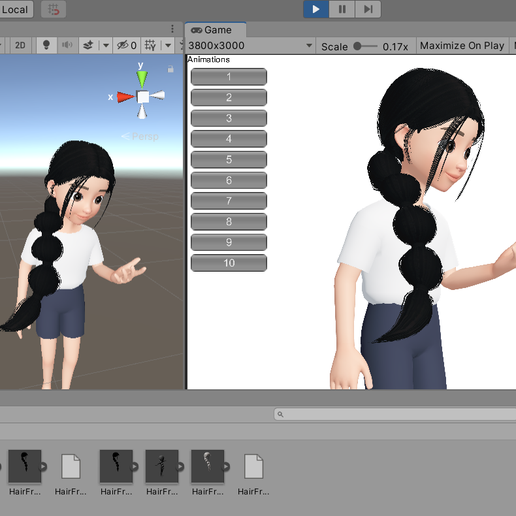Click animation button 6
Viewport: 516px width, 516px height.
pos(229,180)
